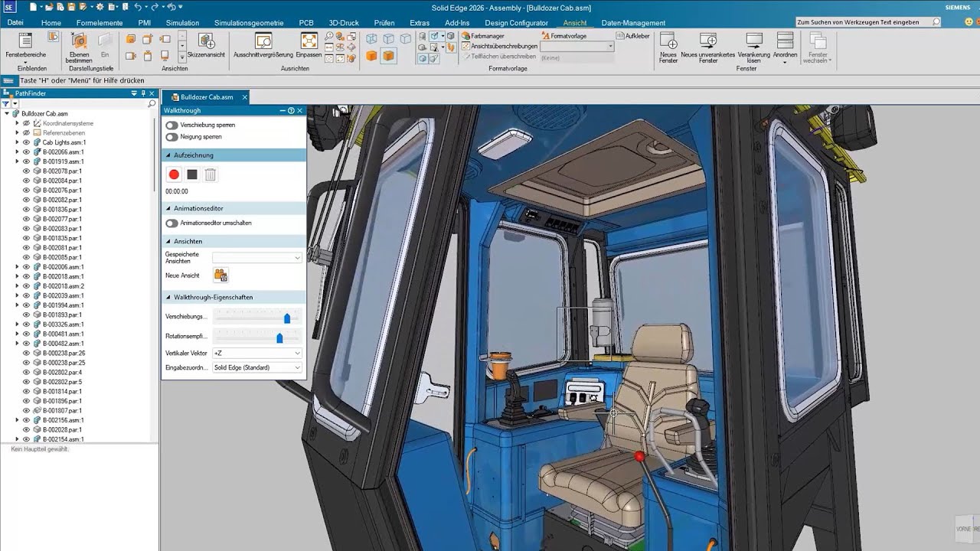Click the Koordinatensysteme tree entry

click(x=68, y=123)
